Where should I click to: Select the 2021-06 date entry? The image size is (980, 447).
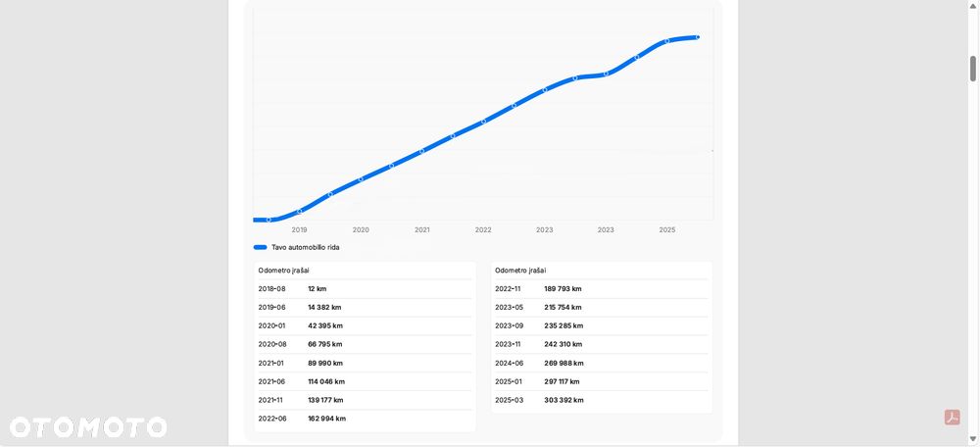tap(271, 381)
